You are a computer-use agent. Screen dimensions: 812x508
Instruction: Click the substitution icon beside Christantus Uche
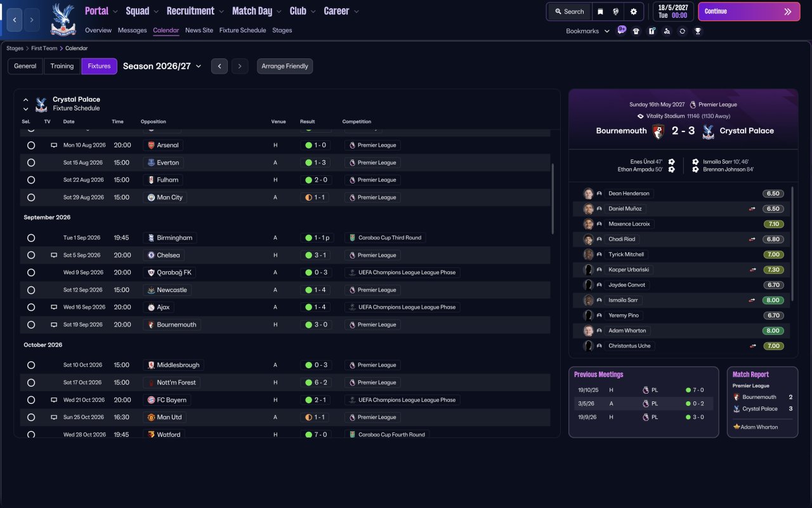pos(752,346)
